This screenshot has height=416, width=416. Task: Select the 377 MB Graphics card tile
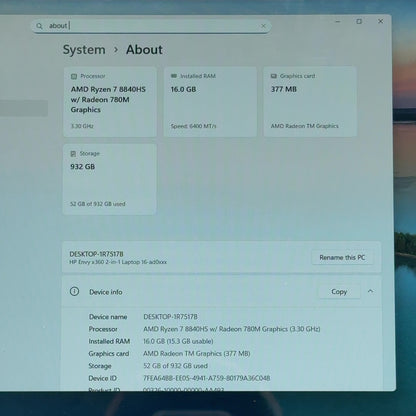point(310,102)
